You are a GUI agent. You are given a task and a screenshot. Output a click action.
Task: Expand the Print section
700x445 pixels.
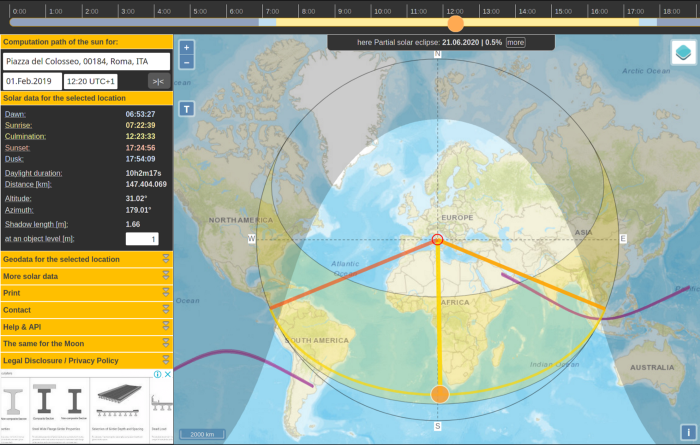[x=87, y=293]
